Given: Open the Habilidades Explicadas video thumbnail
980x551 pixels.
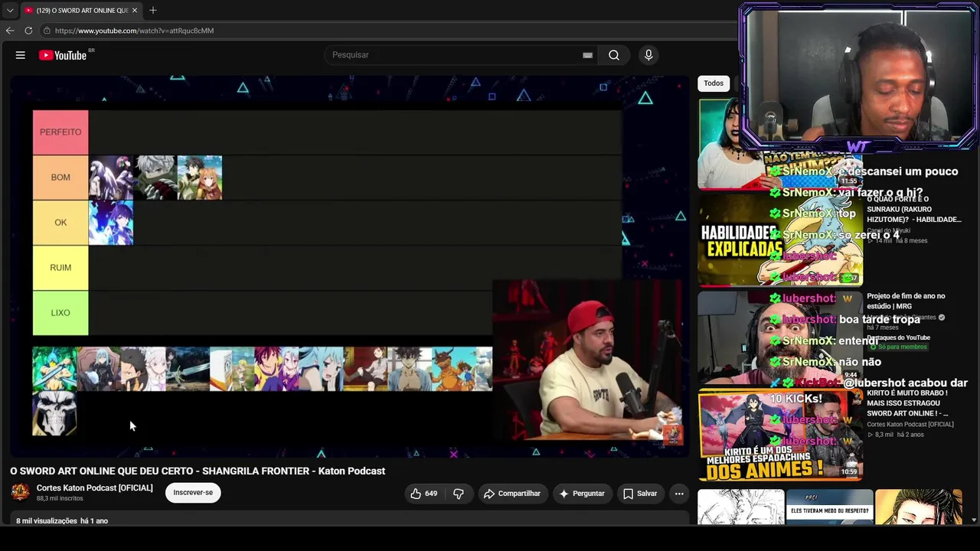Looking at the screenshot, I should tap(780, 240).
